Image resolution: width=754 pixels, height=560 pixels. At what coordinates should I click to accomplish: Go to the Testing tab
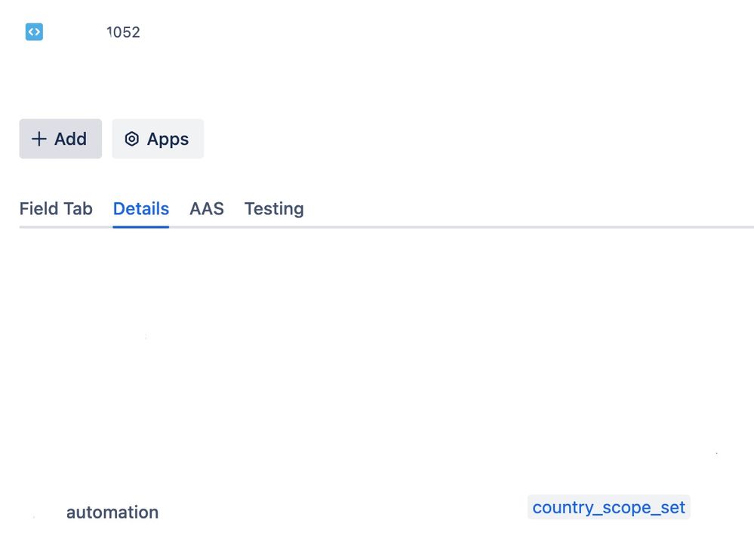click(274, 209)
